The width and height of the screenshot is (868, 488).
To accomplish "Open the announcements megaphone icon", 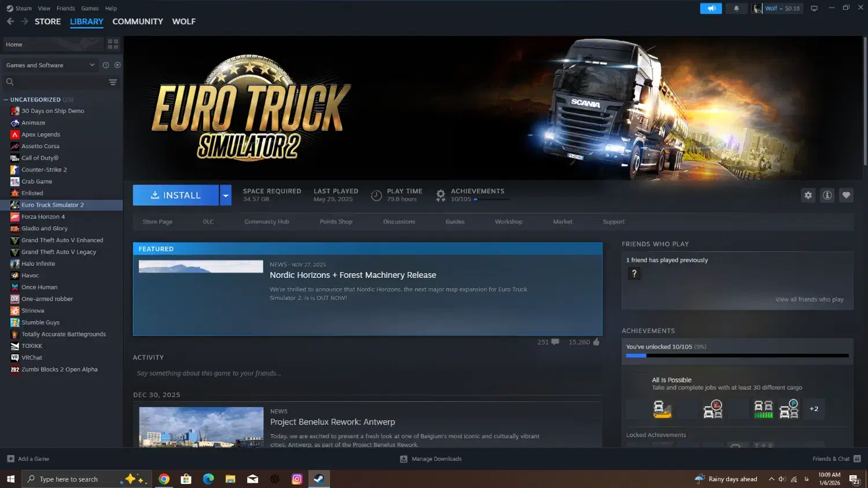I will [x=711, y=9].
